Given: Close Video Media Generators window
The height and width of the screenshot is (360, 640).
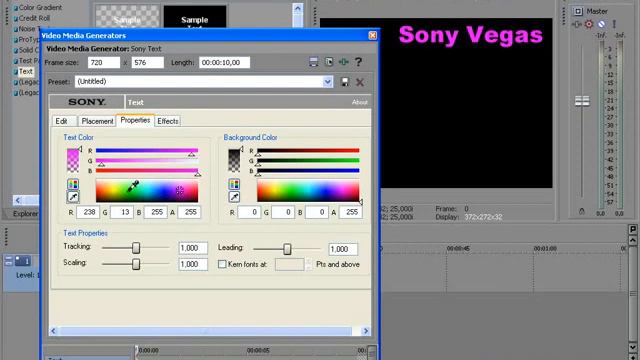Looking at the screenshot, I should click(372, 36).
